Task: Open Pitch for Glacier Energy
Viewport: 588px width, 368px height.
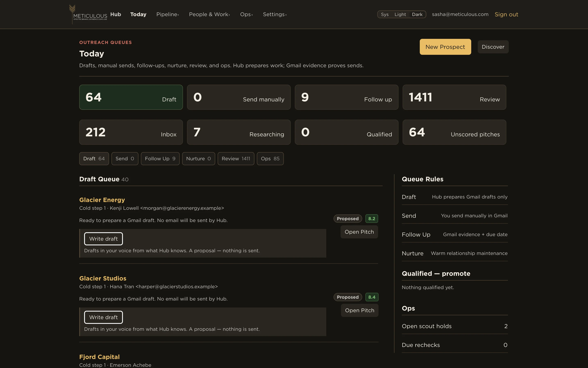Action: pyautogui.click(x=359, y=232)
